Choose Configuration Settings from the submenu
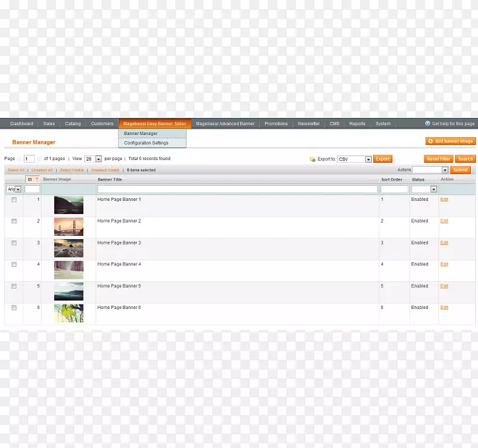This screenshot has width=478, height=448. coord(146,143)
